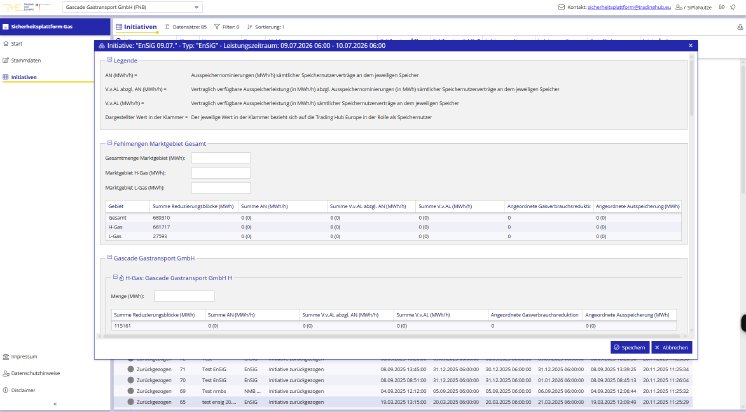Click the contact email link
Viewport: 746px width, 412px height.
click(x=628, y=7)
